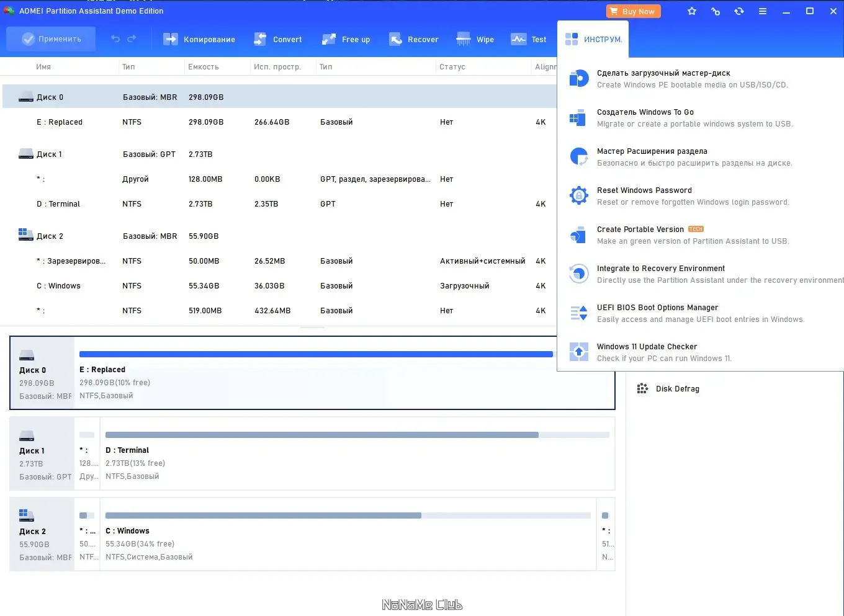Select the Диск 1 row in the table
The width and height of the screenshot is (844, 616).
point(279,154)
